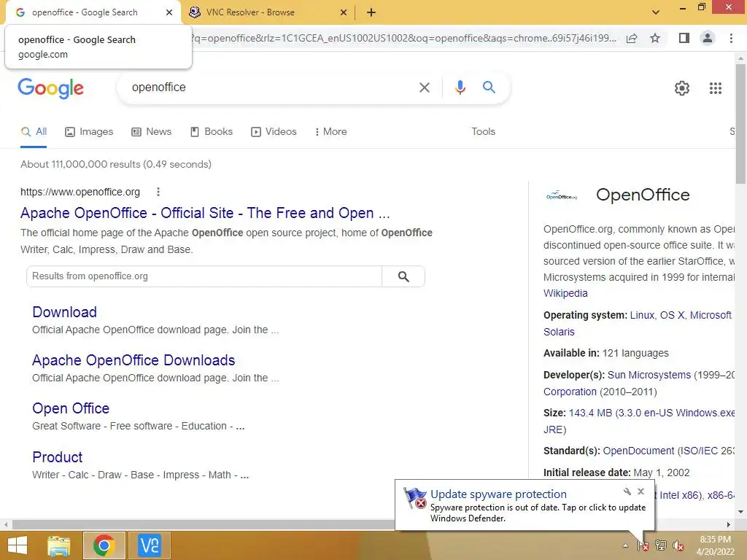Click About 111,000,000 results text
Image resolution: width=747 pixels, height=560 pixels.
pos(116,164)
